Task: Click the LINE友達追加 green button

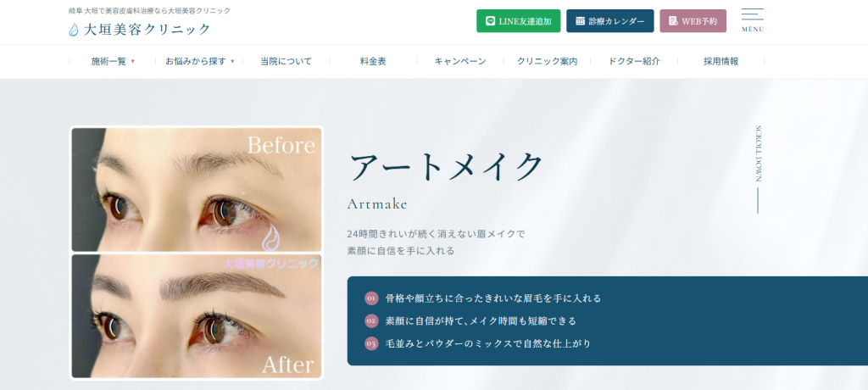Action: coord(519,21)
